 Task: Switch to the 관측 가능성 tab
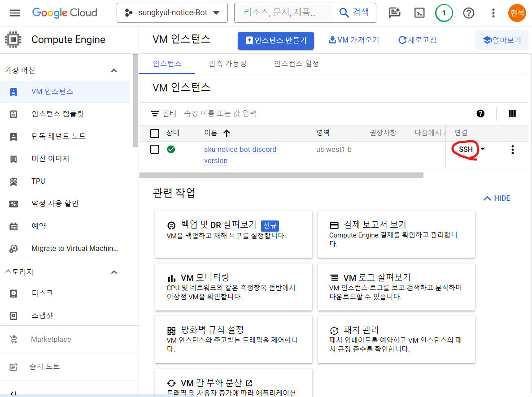point(227,64)
